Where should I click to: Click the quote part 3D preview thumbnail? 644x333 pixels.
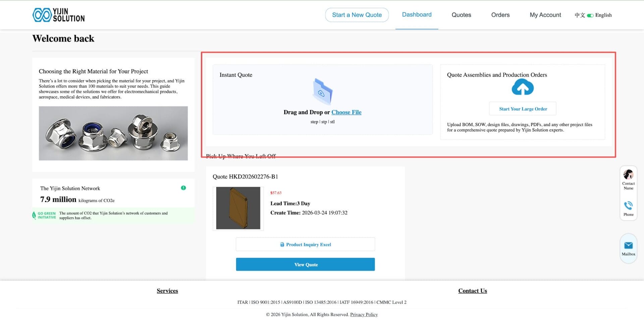(x=238, y=208)
